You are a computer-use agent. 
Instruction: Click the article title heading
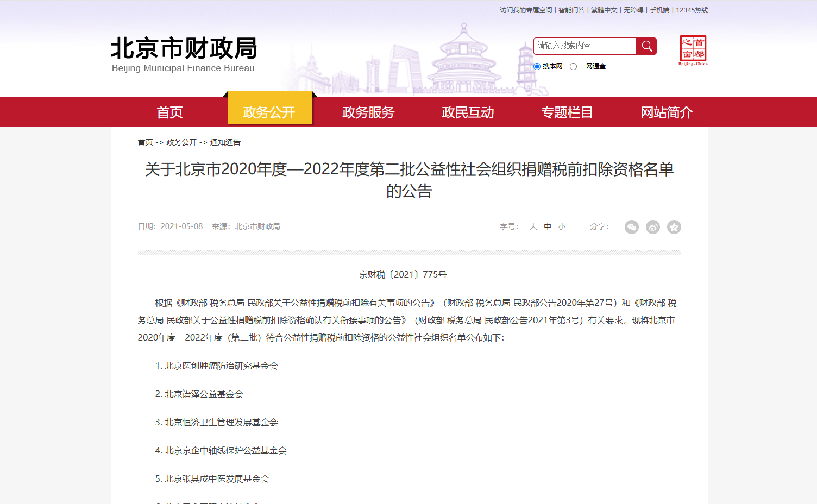pyautogui.click(x=409, y=180)
